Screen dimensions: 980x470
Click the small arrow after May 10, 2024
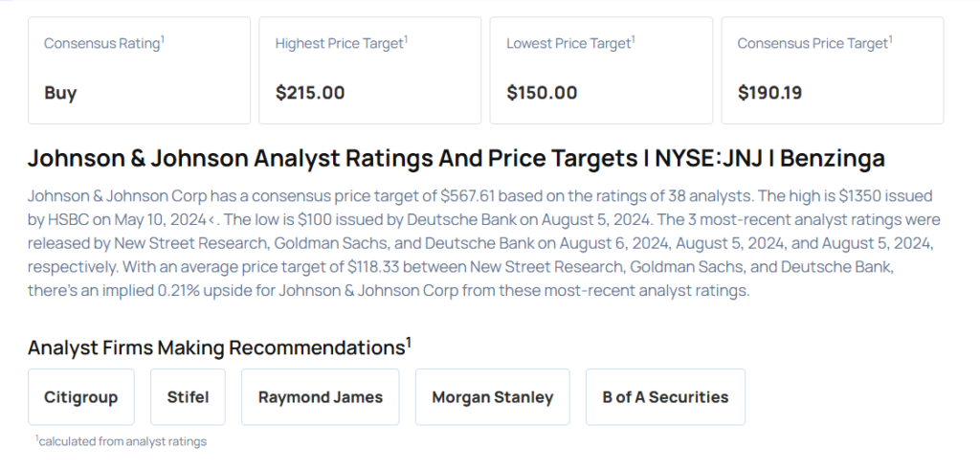click(x=210, y=220)
